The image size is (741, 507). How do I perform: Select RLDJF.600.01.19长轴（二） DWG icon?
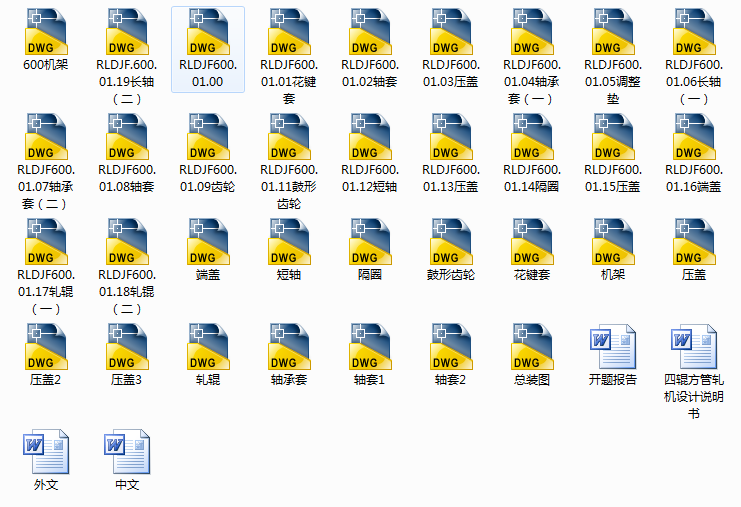tap(127, 32)
